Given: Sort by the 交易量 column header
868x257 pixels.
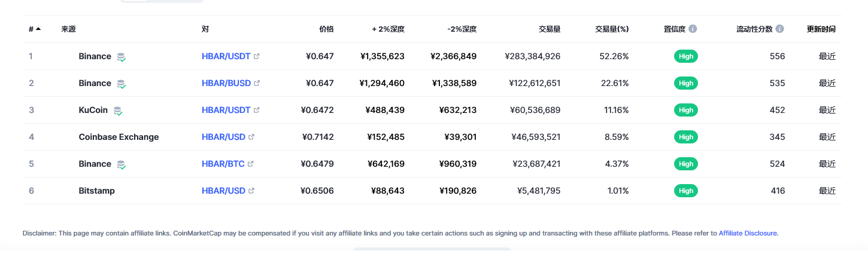Looking at the screenshot, I should [550, 29].
